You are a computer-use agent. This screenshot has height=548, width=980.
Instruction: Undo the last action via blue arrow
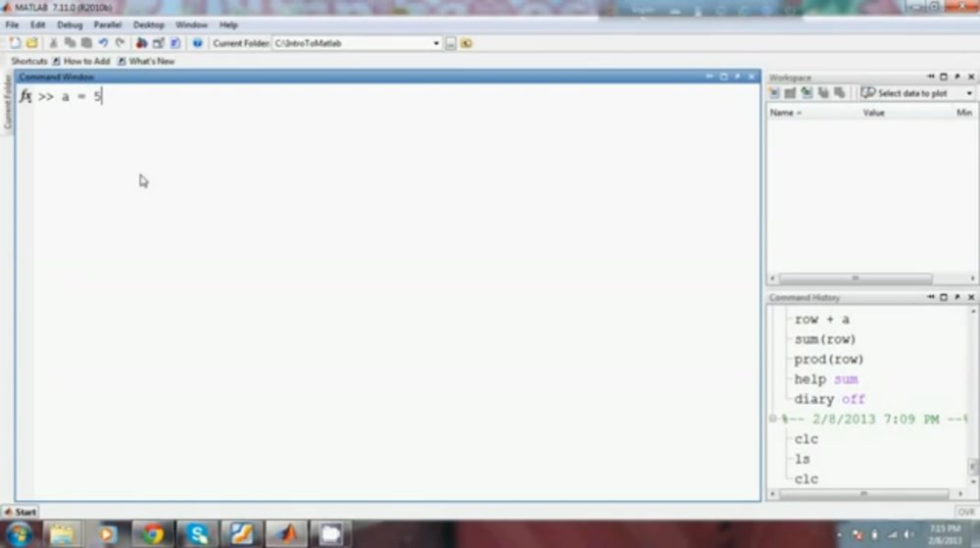pyautogui.click(x=103, y=43)
